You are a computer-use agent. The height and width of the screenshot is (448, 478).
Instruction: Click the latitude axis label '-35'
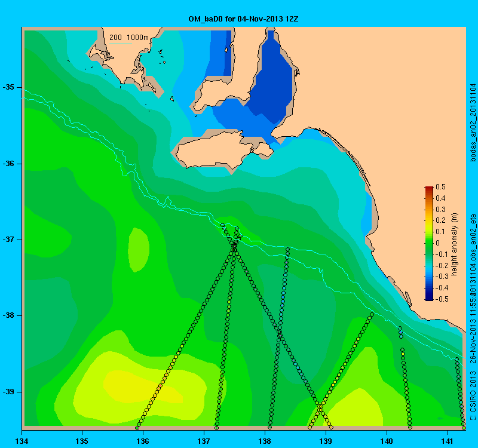pos(8,87)
